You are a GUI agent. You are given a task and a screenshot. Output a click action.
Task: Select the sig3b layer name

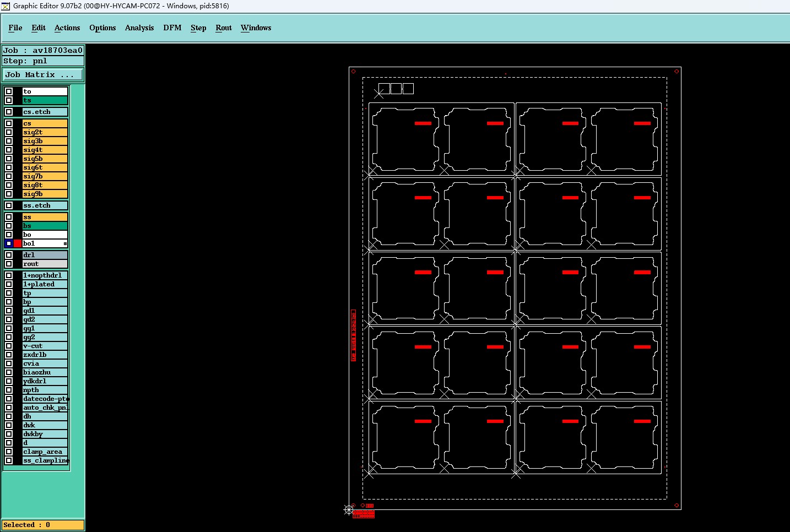[x=45, y=141]
